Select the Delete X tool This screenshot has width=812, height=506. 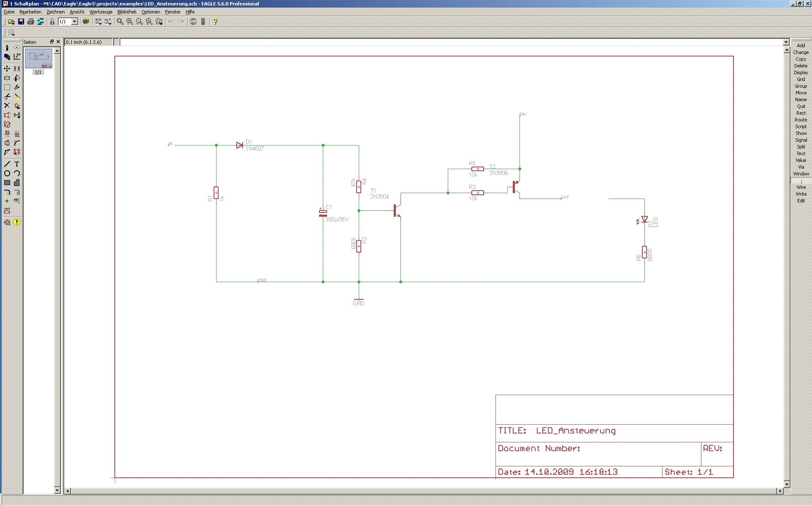tap(7, 106)
